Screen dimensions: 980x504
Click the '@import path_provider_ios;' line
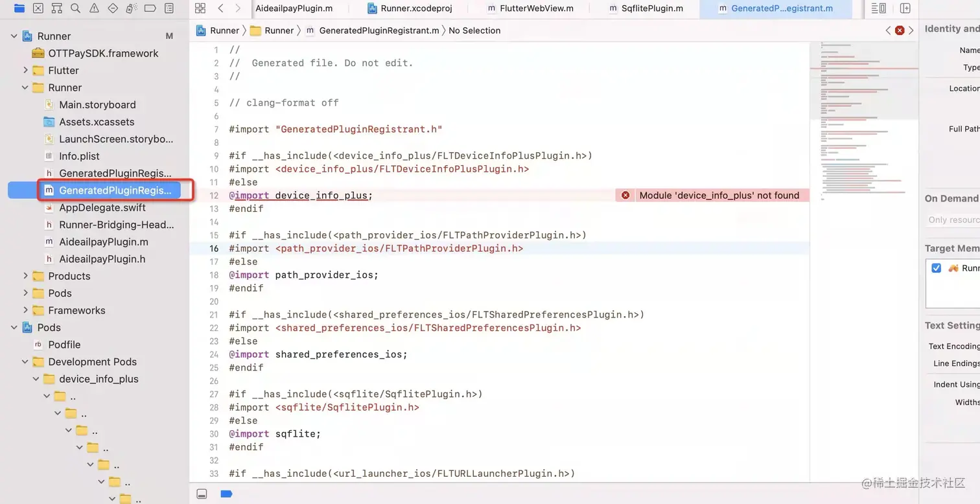303,275
